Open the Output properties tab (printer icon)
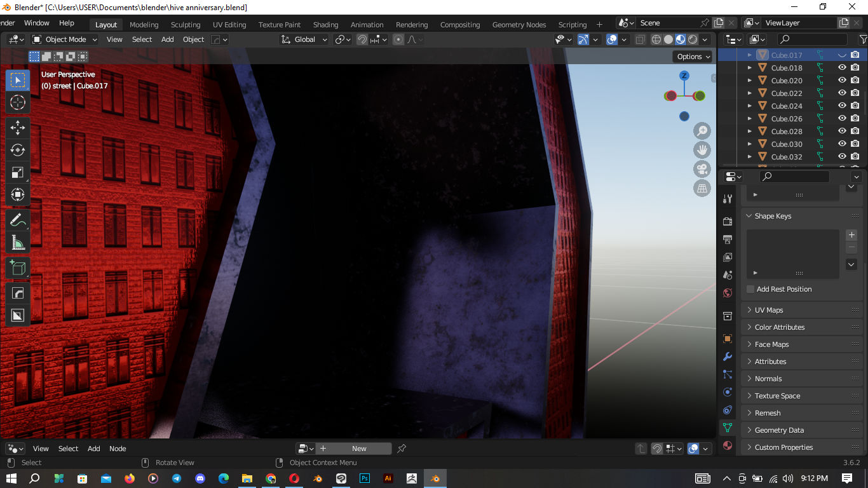This screenshot has width=868, height=488. point(728,240)
